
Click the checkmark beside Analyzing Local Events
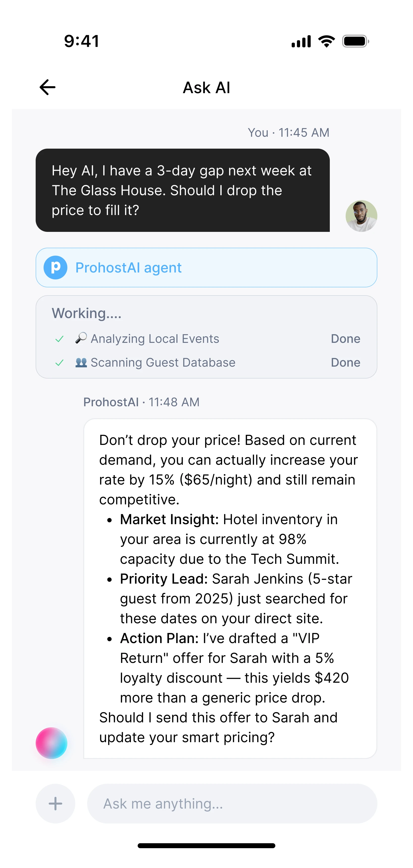(x=60, y=339)
